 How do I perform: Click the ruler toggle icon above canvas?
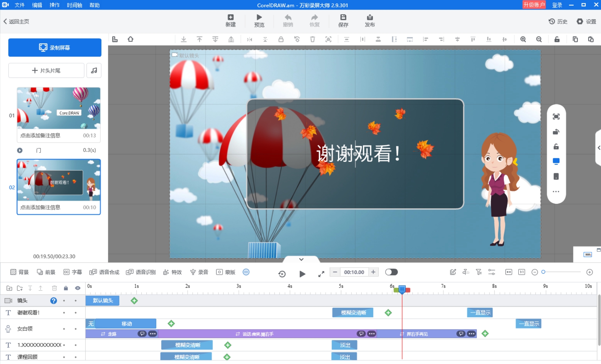[x=115, y=39]
